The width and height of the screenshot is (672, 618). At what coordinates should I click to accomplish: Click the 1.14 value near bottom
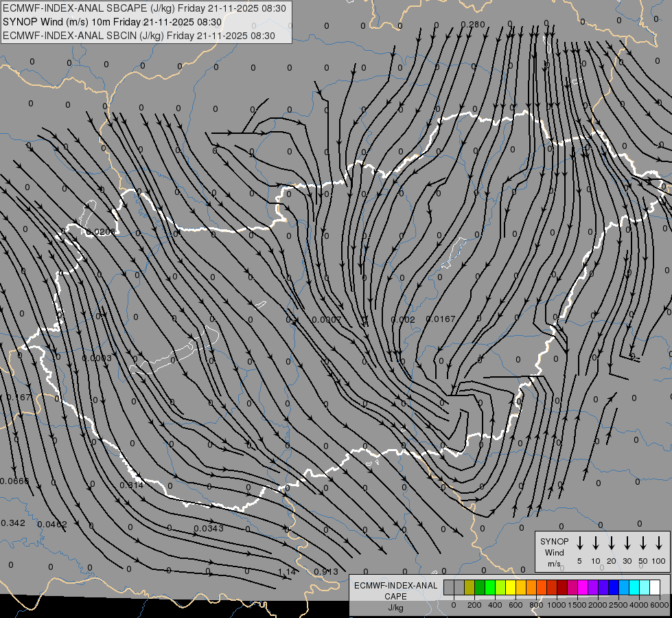click(287, 572)
